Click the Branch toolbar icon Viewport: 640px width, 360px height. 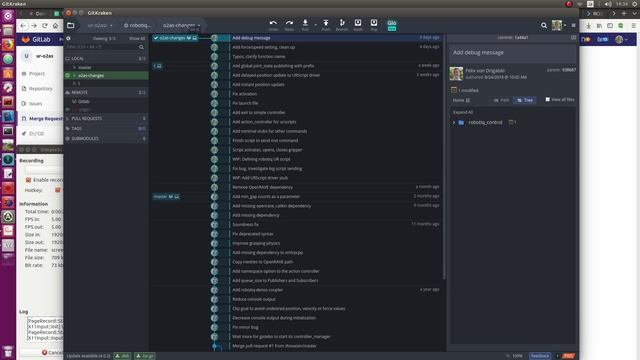point(342,23)
